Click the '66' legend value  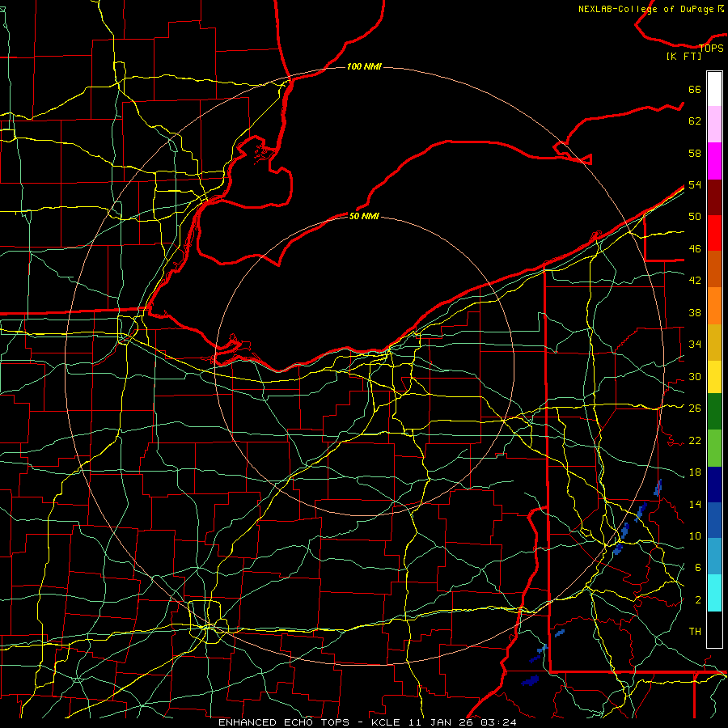tap(695, 89)
